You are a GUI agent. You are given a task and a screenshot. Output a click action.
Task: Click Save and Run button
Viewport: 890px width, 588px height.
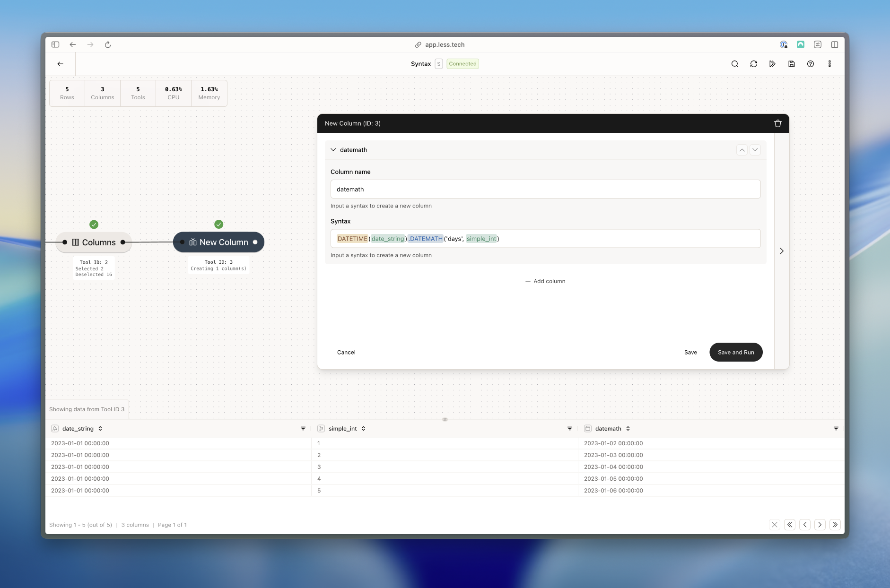(736, 352)
